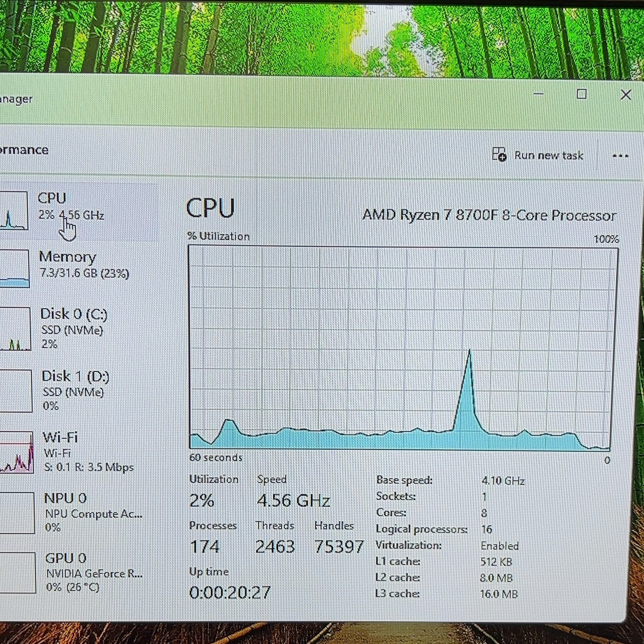Select the CPU performance graph thumbnail
The width and height of the screenshot is (644, 644).
14,211
